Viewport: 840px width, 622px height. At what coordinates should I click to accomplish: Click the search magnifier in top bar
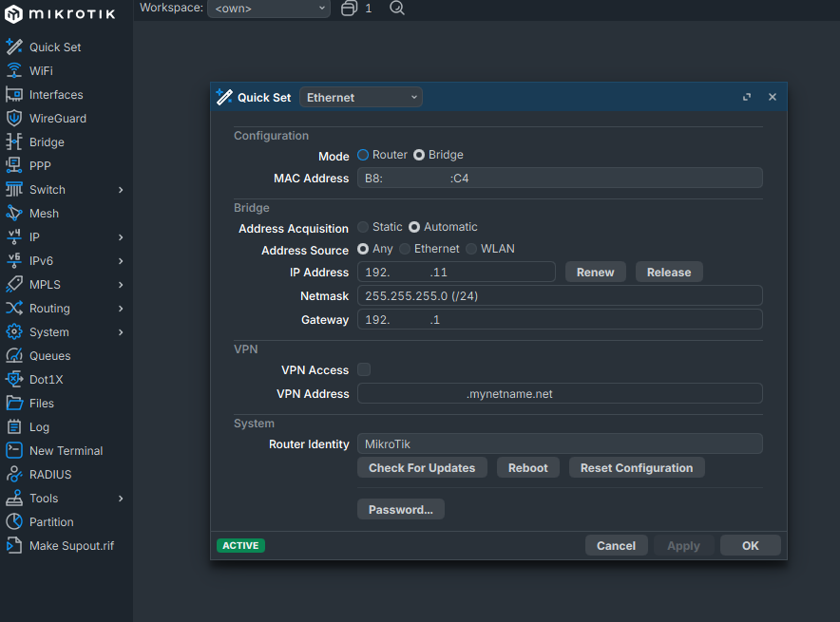click(397, 8)
